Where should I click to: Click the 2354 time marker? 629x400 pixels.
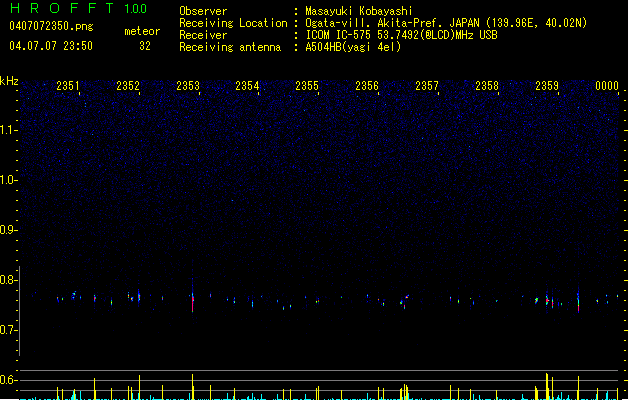tap(248, 86)
